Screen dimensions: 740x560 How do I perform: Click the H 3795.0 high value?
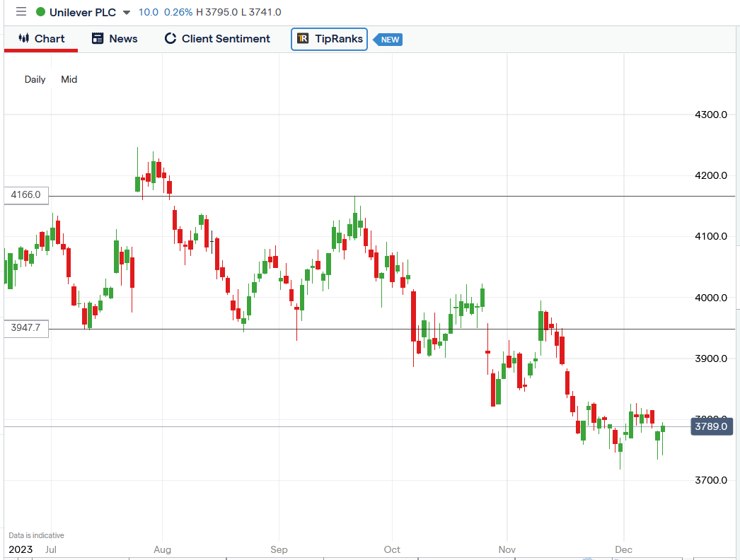click(216, 12)
